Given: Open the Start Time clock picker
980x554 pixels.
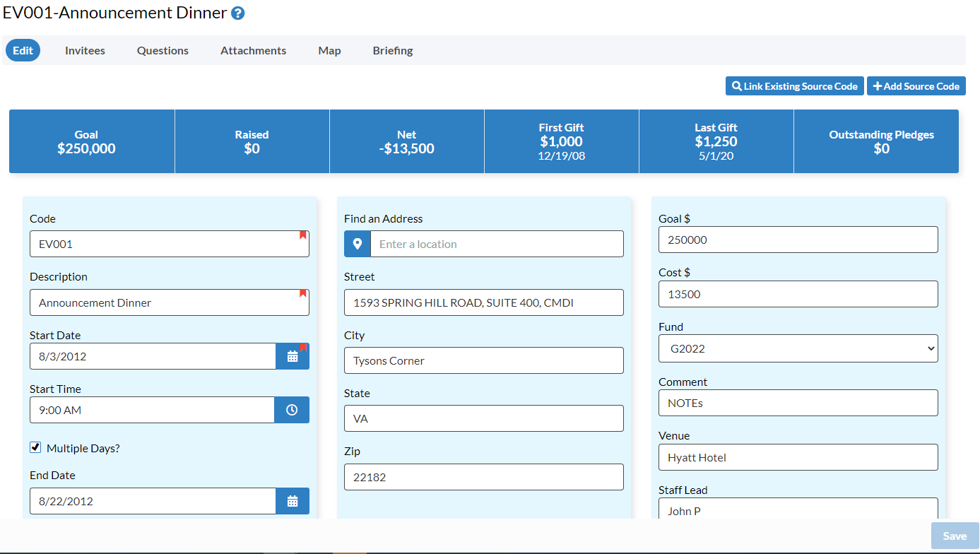Looking at the screenshot, I should (292, 410).
